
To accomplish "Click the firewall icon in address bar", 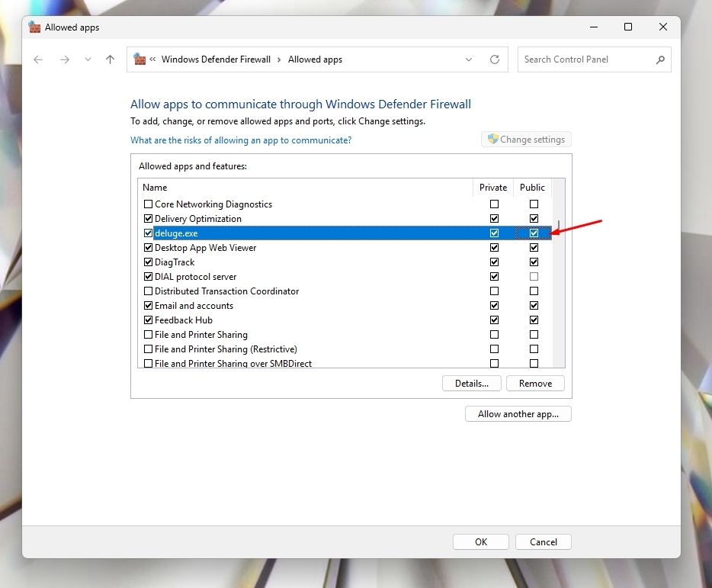I will (x=140, y=59).
